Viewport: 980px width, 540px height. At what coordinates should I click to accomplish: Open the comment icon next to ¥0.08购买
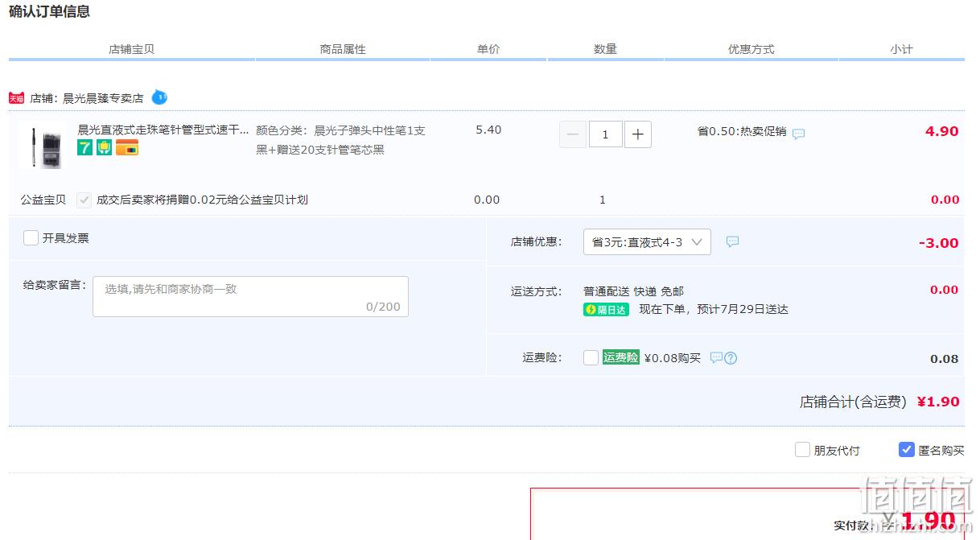tap(716, 357)
